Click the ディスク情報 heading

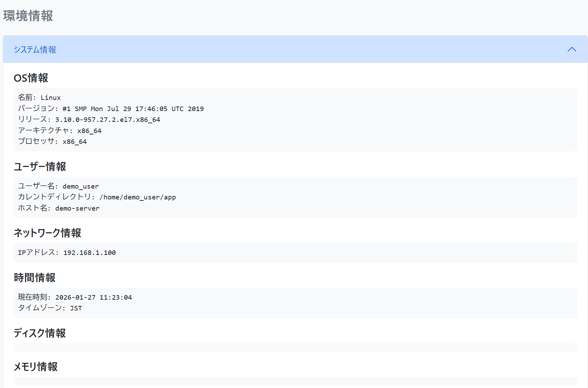click(40, 333)
